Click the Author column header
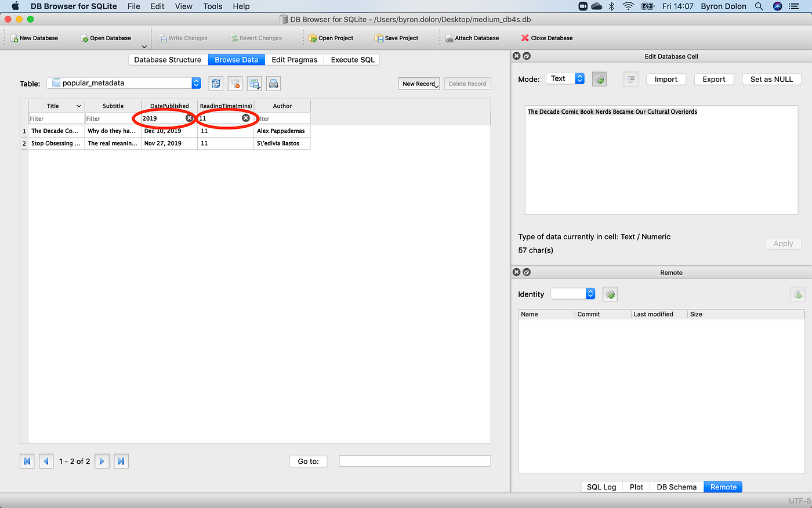This screenshot has height=508, width=812. (x=282, y=106)
